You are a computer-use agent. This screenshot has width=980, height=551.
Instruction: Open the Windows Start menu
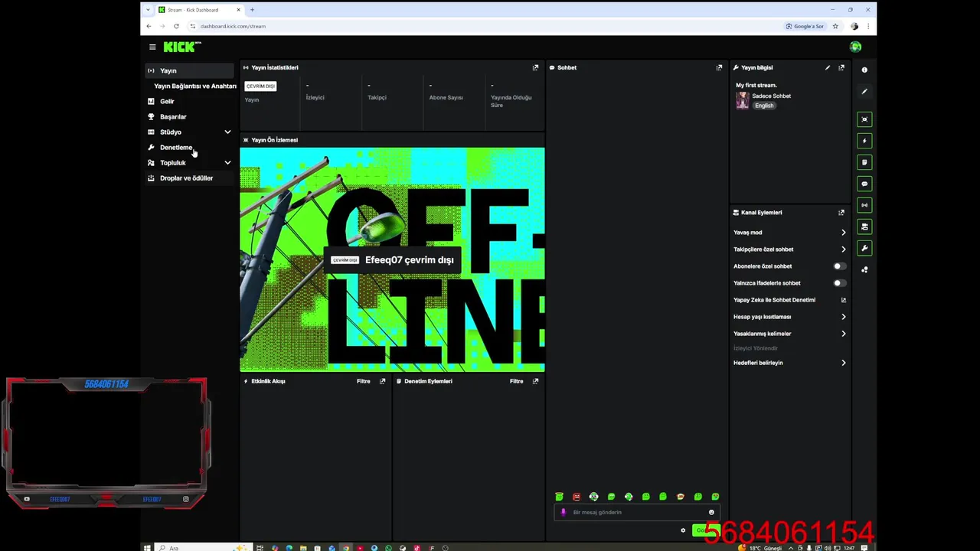[147, 548]
